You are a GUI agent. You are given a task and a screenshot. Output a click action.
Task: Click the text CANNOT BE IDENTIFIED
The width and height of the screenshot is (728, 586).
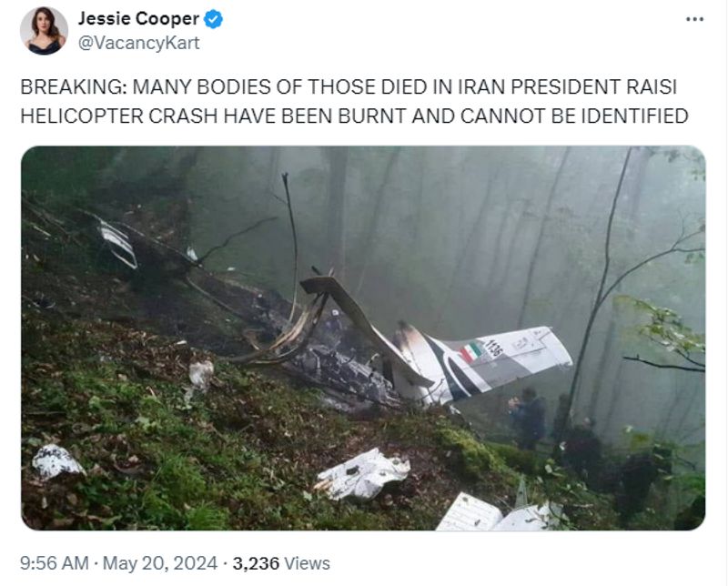(x=574, y=116)
